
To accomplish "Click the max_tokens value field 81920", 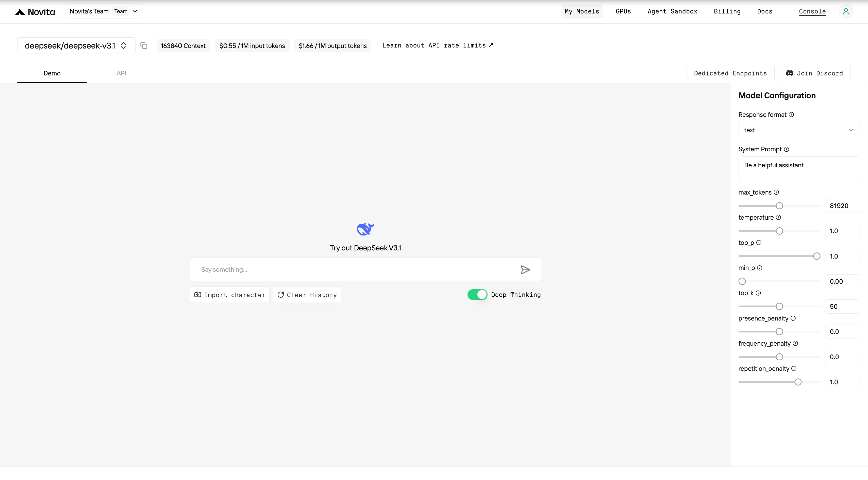I will [x=842, y=206].
